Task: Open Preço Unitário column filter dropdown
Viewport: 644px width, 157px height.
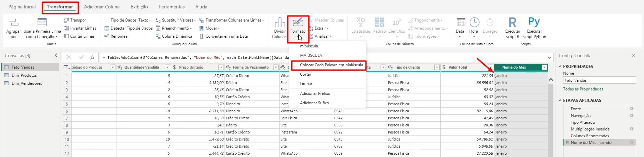Action: tap(221, 67)
